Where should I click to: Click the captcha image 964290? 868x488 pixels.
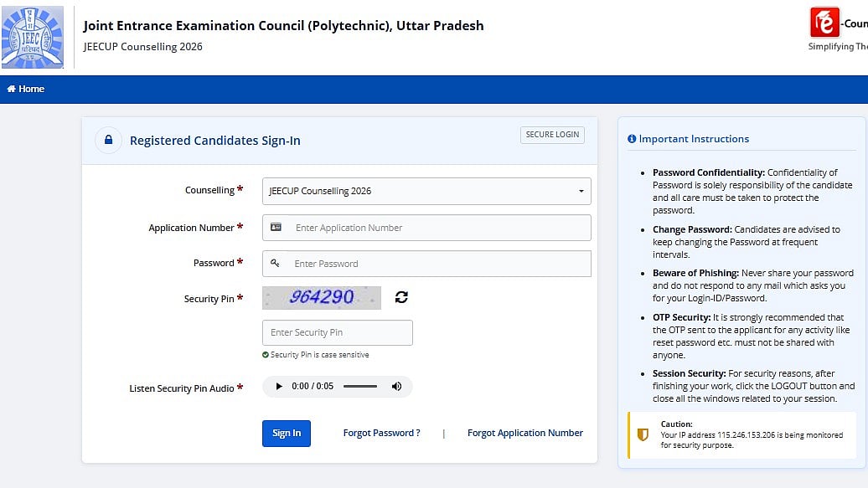point(322,298)
